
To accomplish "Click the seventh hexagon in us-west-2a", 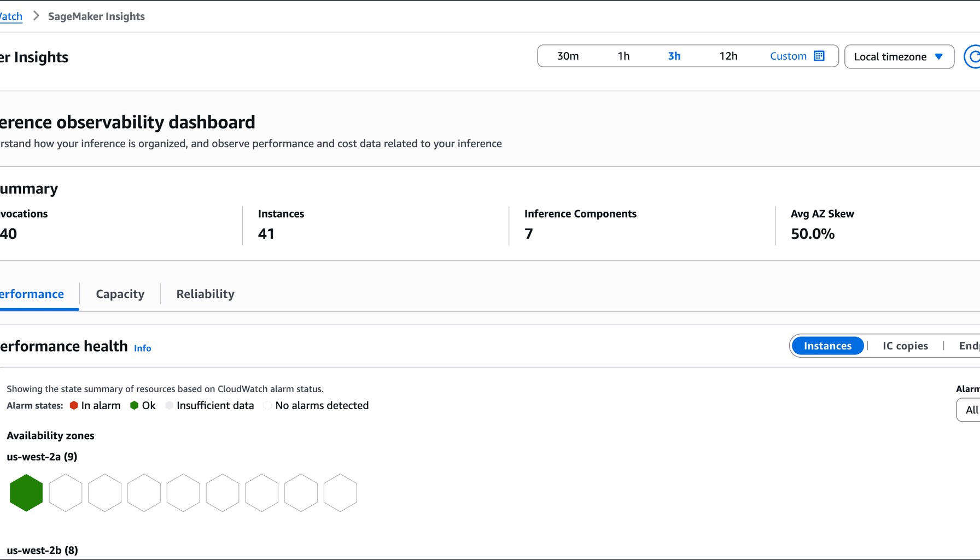I will tap(262, 493).
